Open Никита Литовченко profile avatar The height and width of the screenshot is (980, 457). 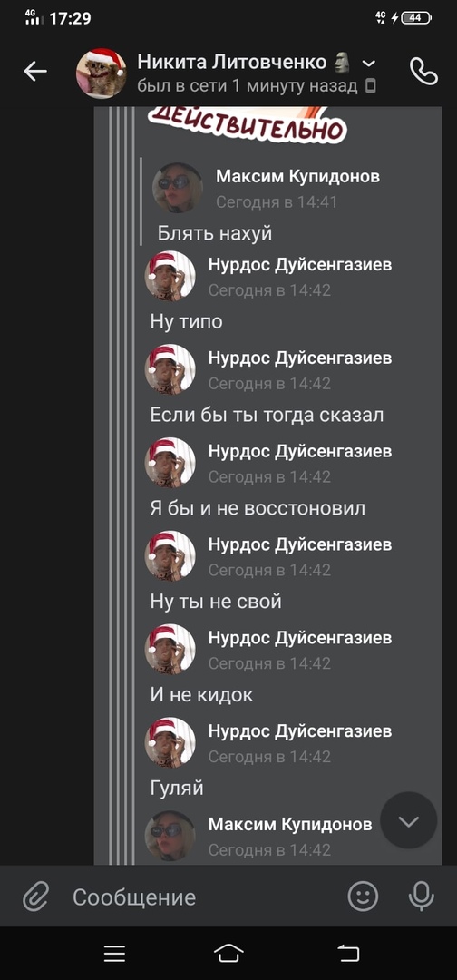click(x=102, y=73)
